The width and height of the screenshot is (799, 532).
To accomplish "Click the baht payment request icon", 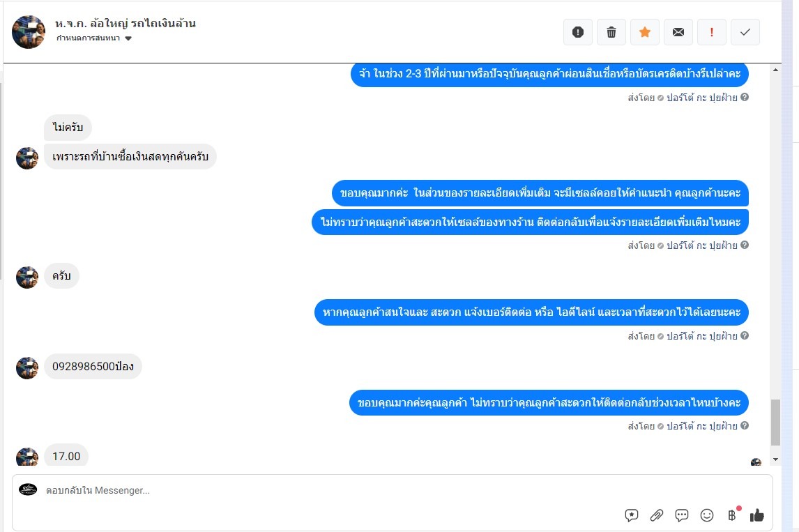I will pos(731,515).
